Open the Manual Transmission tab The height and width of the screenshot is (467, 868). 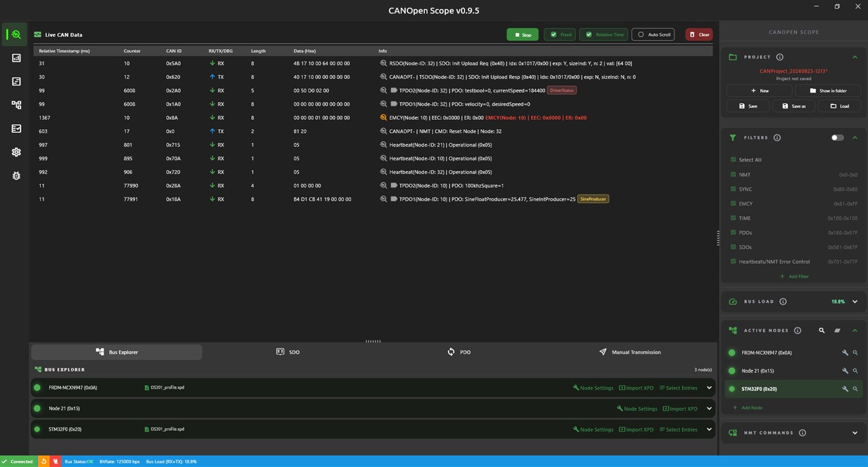click(630, 352)
